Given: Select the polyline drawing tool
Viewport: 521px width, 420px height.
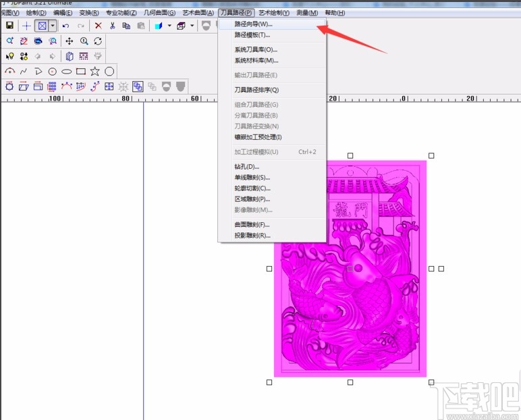Looking at the screenshot, I should tap(38, 71).
